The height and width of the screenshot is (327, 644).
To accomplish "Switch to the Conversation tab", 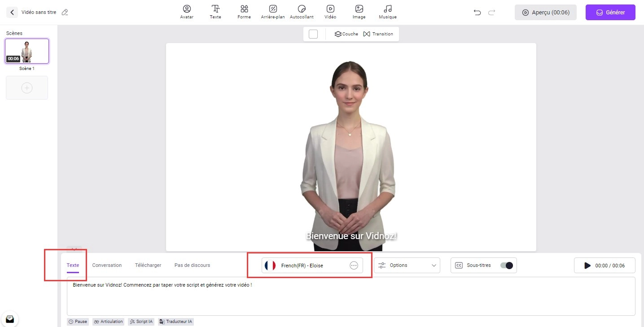I will point(107,265).
